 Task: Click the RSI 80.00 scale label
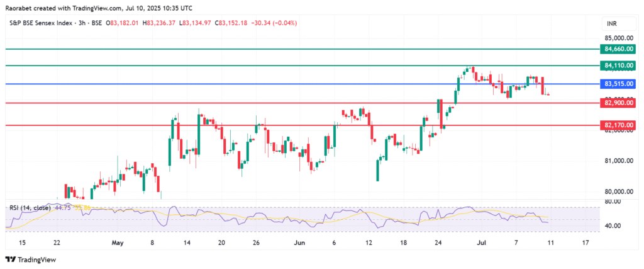point(611,202)
